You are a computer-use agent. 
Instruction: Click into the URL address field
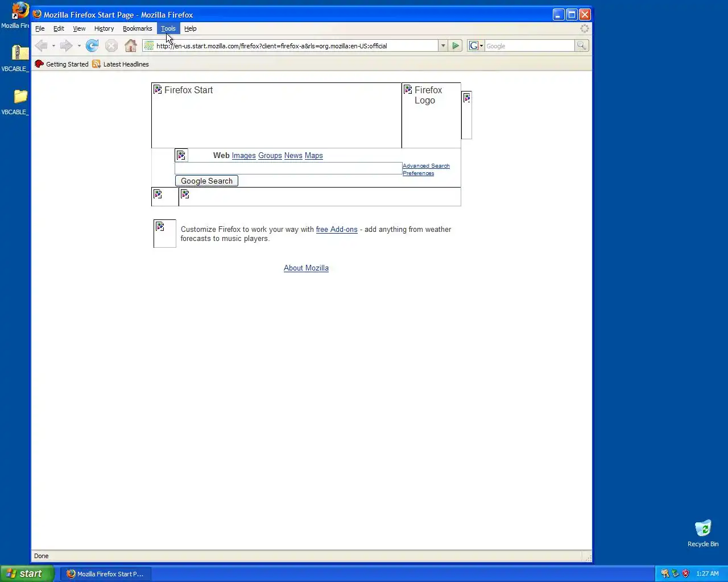click(x=296, y=45)
